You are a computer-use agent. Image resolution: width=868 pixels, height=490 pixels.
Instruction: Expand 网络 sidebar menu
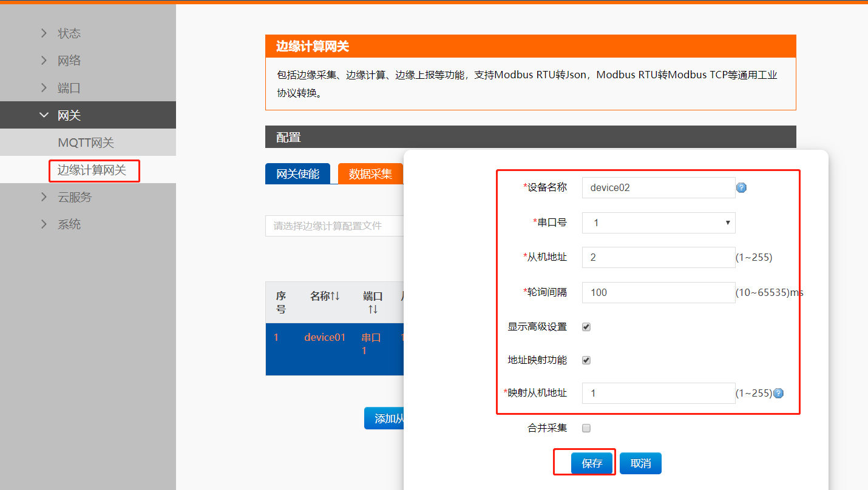69,61
